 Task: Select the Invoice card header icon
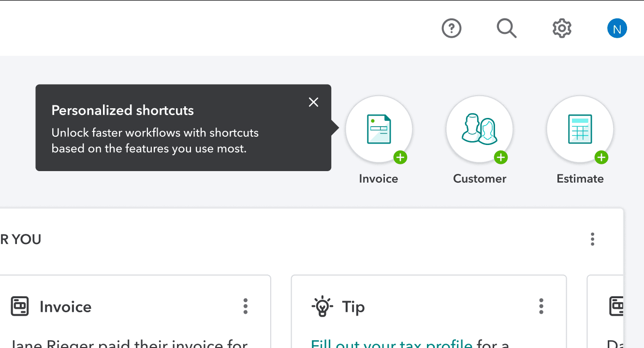[x=20, y=306]
